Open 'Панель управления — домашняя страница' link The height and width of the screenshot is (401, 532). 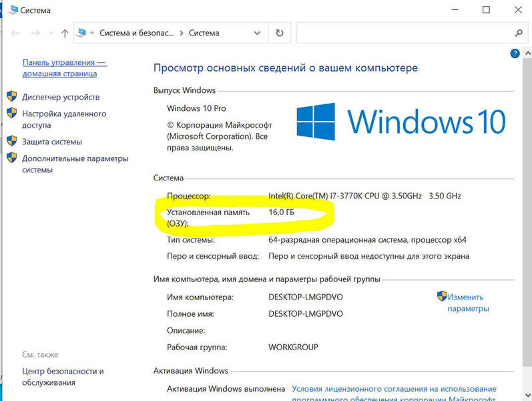(65, 68)
